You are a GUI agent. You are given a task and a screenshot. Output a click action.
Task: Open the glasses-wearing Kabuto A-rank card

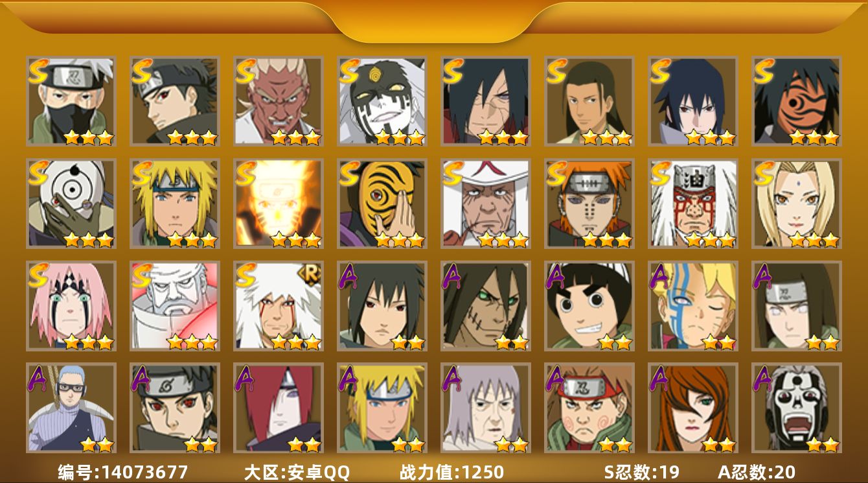coord(71,408)
